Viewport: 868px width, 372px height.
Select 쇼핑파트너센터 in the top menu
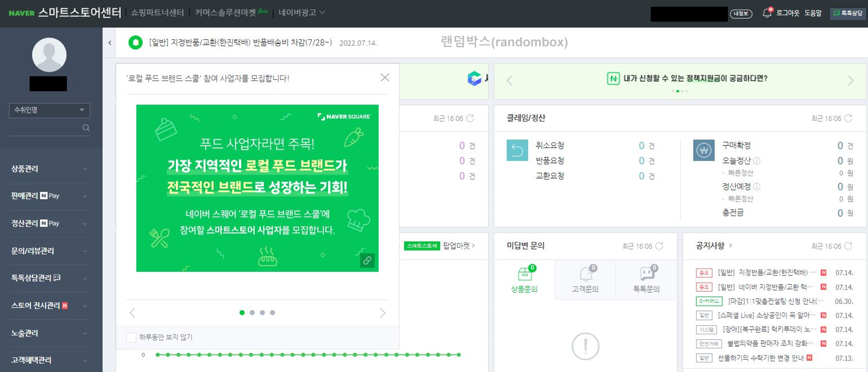[157, 12]
